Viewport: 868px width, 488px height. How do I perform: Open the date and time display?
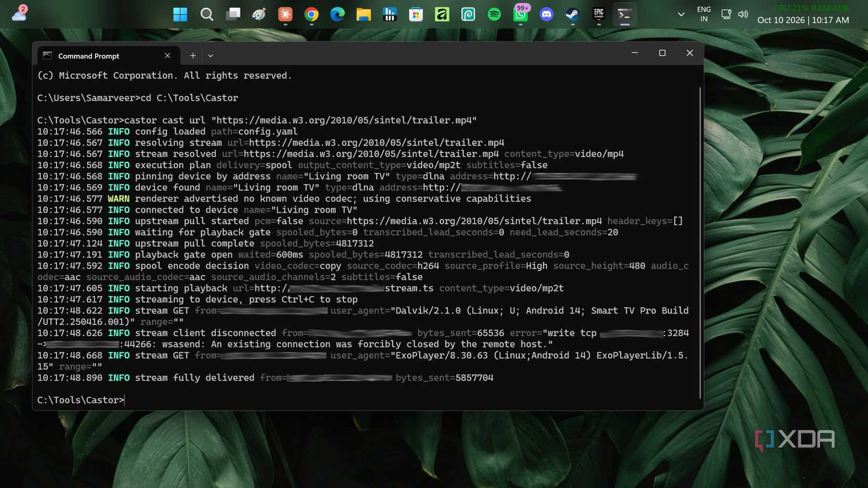coord(803,20)
